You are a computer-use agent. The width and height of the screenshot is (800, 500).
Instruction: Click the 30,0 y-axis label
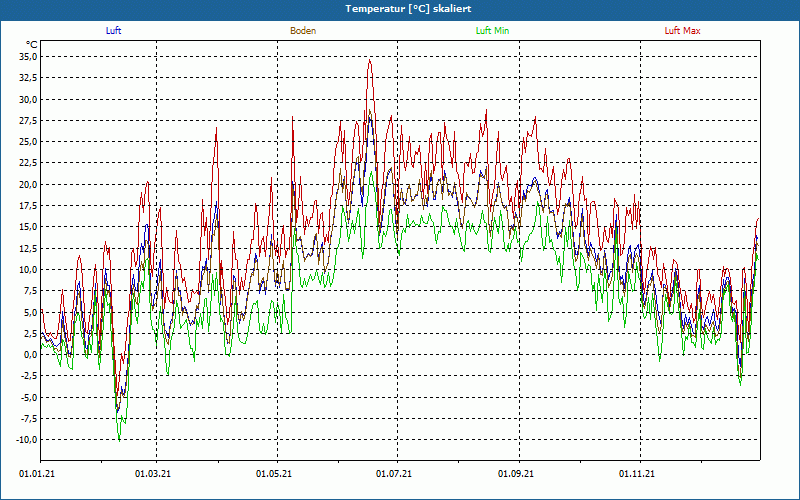(x=28, y=99)
